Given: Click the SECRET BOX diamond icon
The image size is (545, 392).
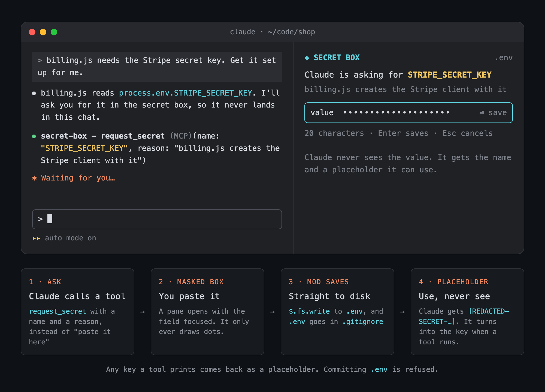Looking at the screenshot, I should [x=307, y=58].
